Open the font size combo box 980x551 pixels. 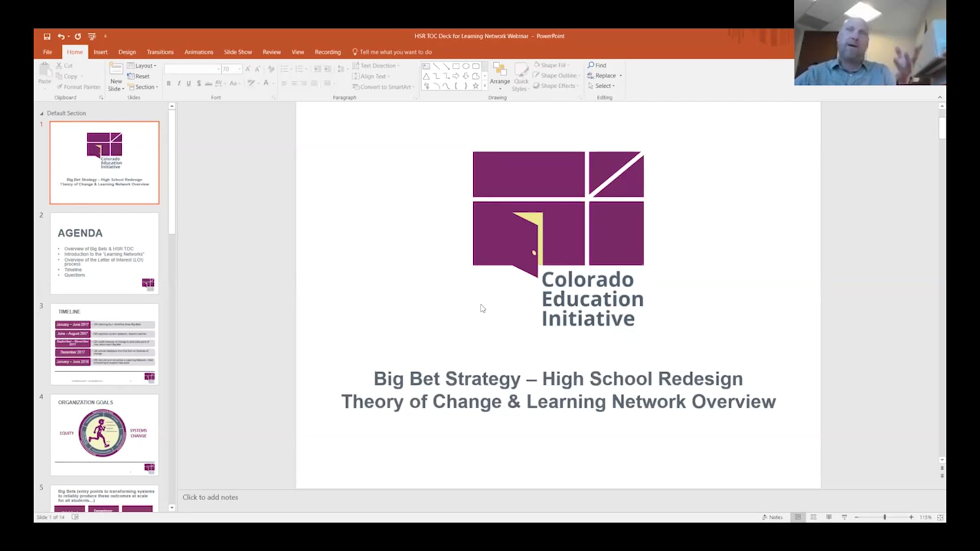[232, 69]
